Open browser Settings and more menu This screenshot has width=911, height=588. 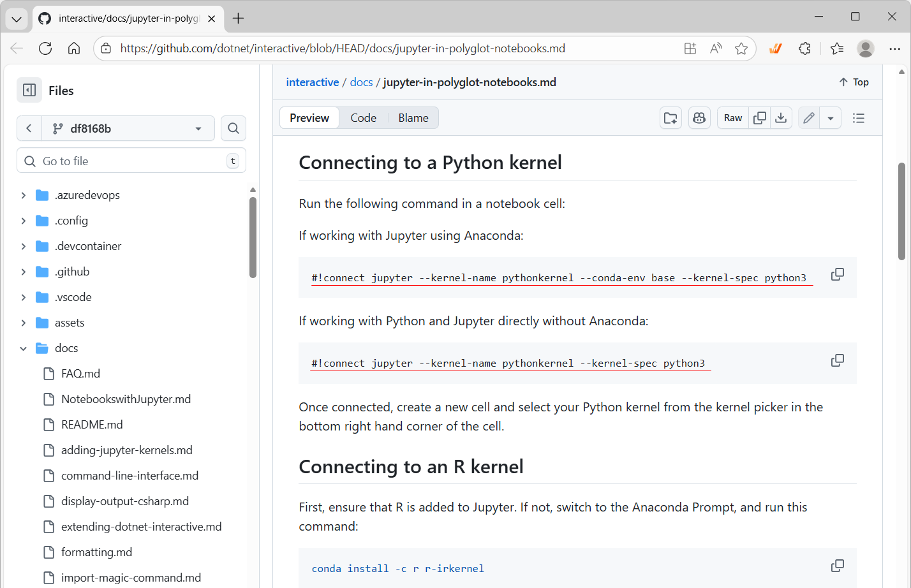pyautogui.click(x=894, y=48)
